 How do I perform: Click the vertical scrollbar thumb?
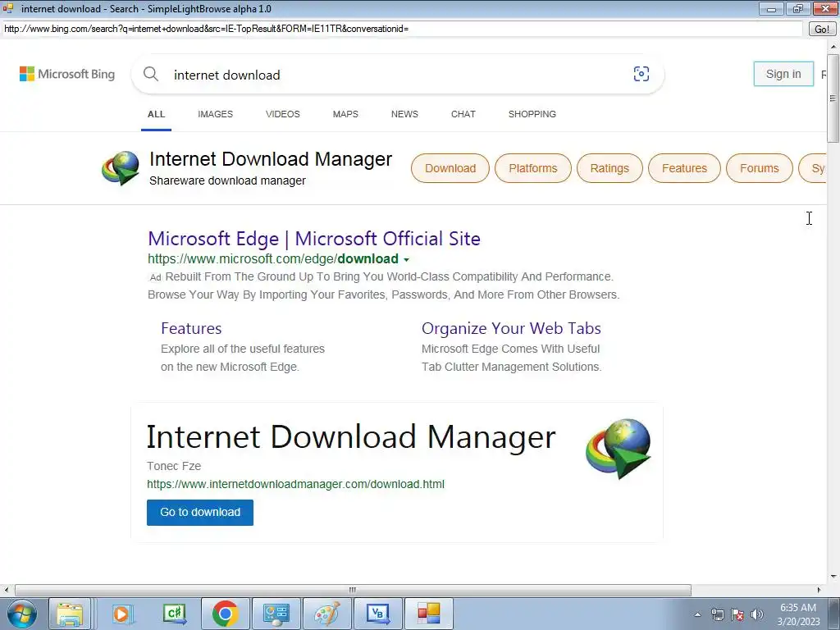click(833, 98)
